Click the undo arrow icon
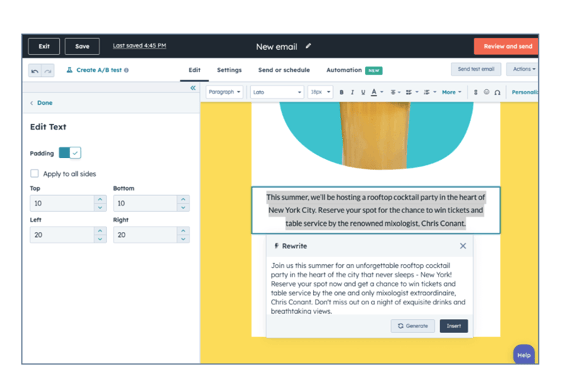This screenshot has width=571, height=381. [35, 71]
